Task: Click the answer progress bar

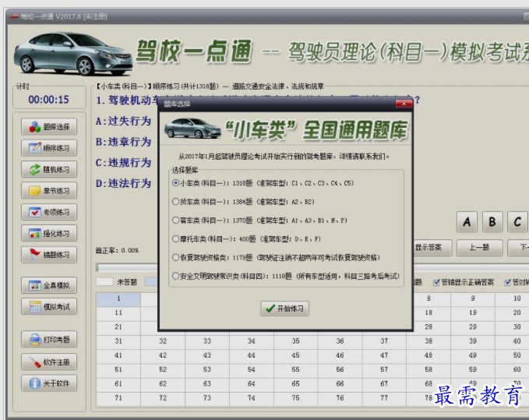Action: coord(126,268)
